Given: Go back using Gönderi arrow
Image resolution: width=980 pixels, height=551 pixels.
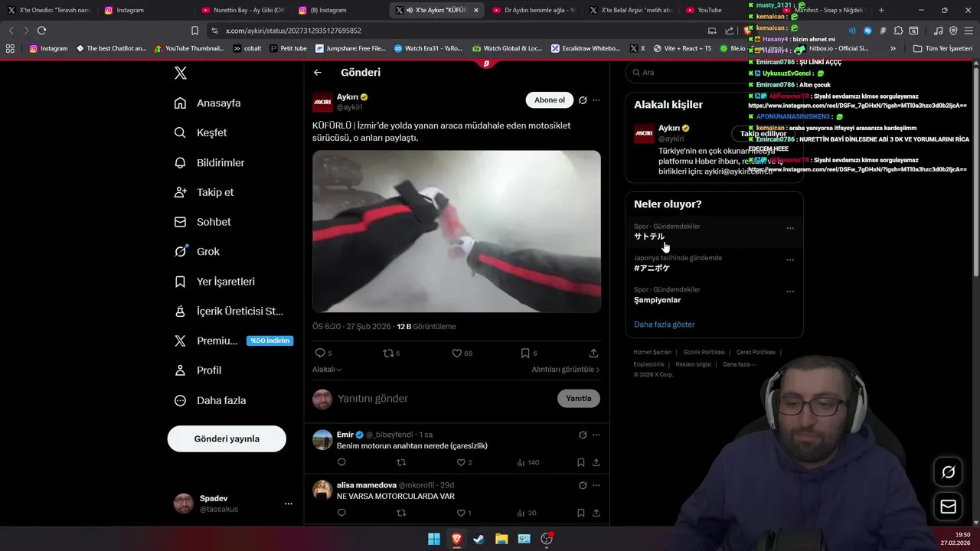Looking at the screenshot, I should (318, 73).
